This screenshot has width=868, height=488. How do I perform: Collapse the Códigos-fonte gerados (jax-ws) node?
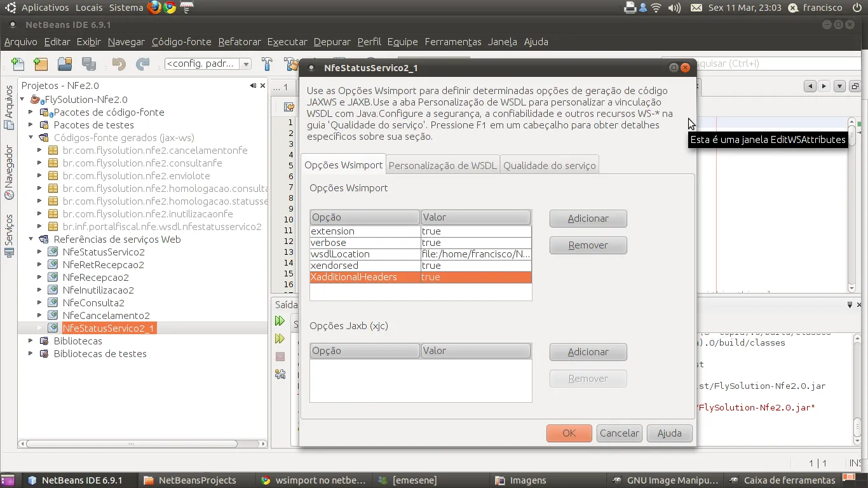[x=31, y=137]
